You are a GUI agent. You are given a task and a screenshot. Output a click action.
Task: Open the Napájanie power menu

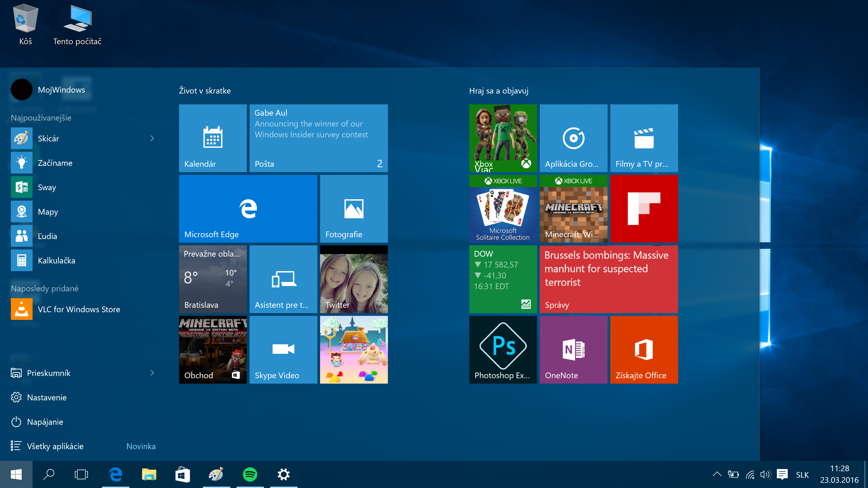pos(84,422)
